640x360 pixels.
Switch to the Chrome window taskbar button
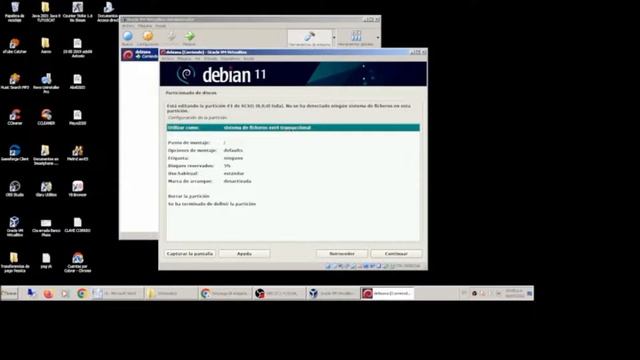pos(225,293)
